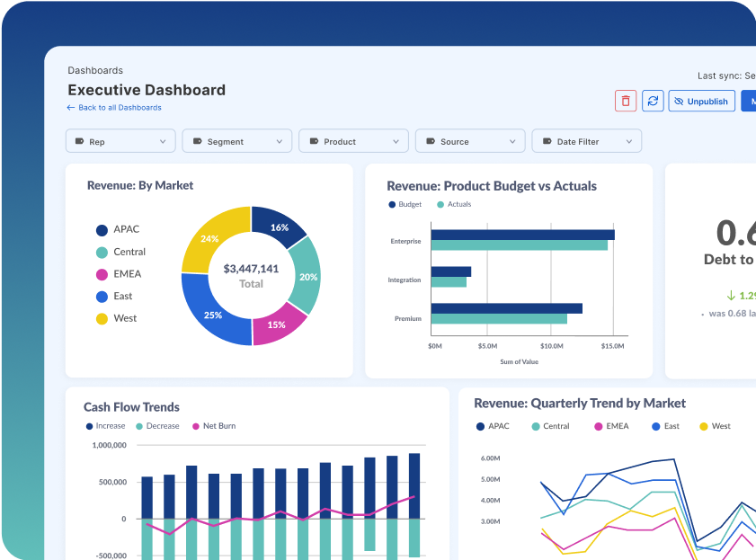Click the refresh sync icon button
Screen dimensions: 756x560
click(652, 101)
